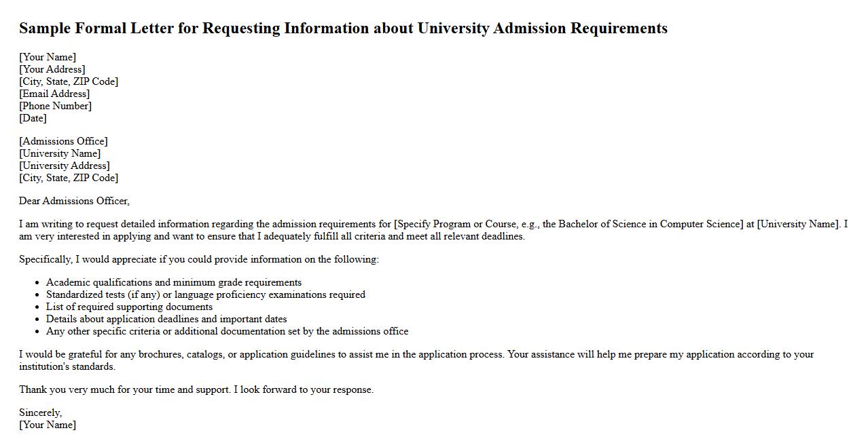Click the '[Your Address]' placeholder line
This screenshot has height=441, width=868.
[52, 69]
